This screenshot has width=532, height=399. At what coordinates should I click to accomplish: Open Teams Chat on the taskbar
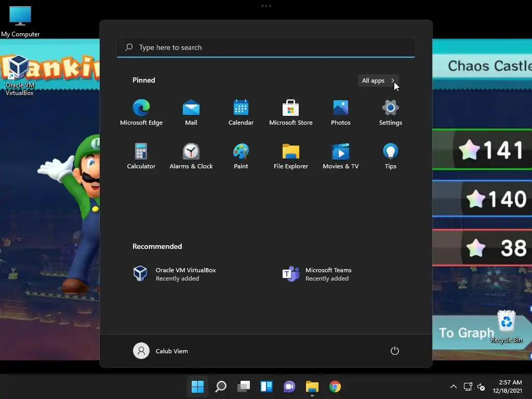(x=289, y=387)
